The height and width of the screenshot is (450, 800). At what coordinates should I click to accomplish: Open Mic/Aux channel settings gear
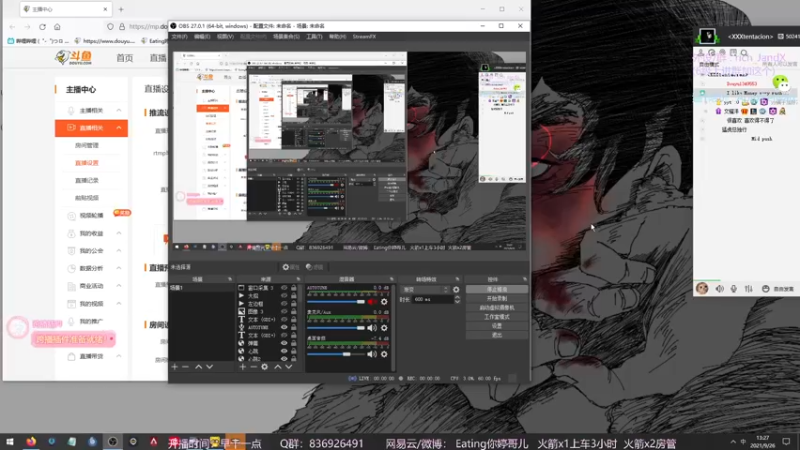point(384,328)
